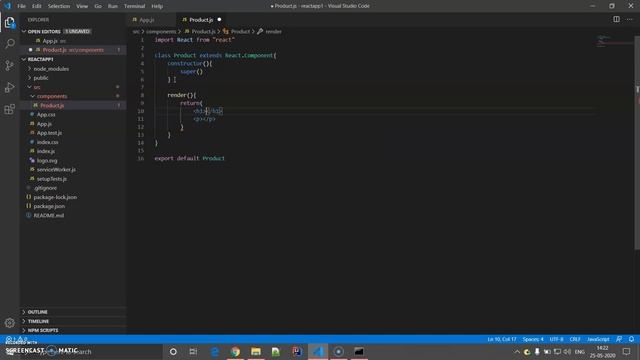Open Task View on taskbar
Viewport: 640px width, 360px height.
point(193,351)
